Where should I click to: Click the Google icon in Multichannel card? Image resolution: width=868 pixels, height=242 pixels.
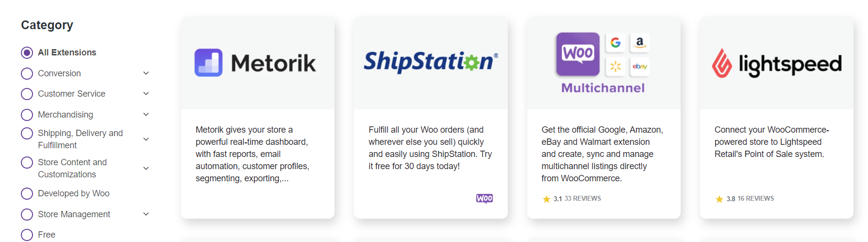(616, 43)
